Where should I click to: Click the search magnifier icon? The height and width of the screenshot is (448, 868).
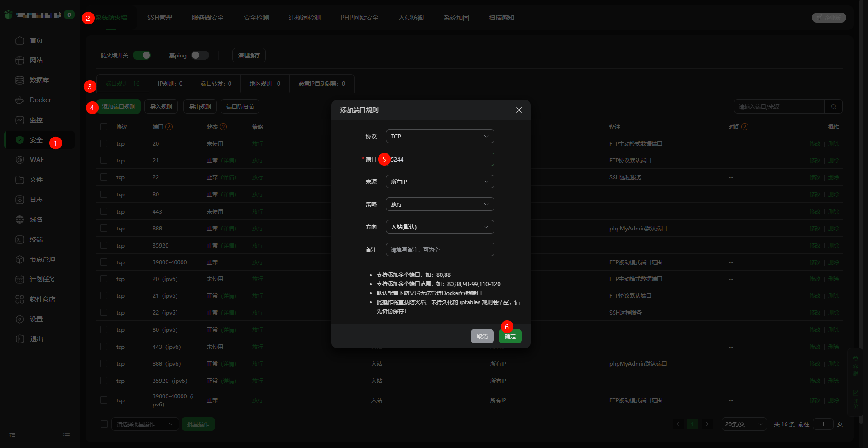833,106
